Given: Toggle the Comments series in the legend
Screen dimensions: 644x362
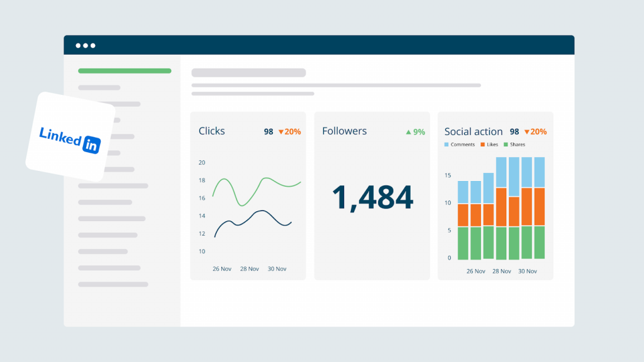Looking at the screenshot, I should (460, 145).
